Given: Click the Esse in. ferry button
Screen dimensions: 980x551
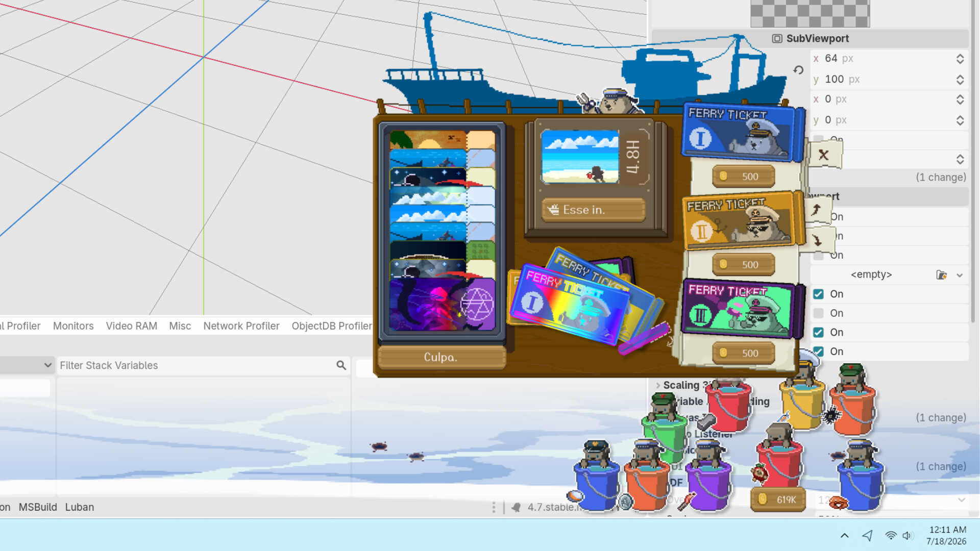Looking at the screenshot, I should [594, 210].
